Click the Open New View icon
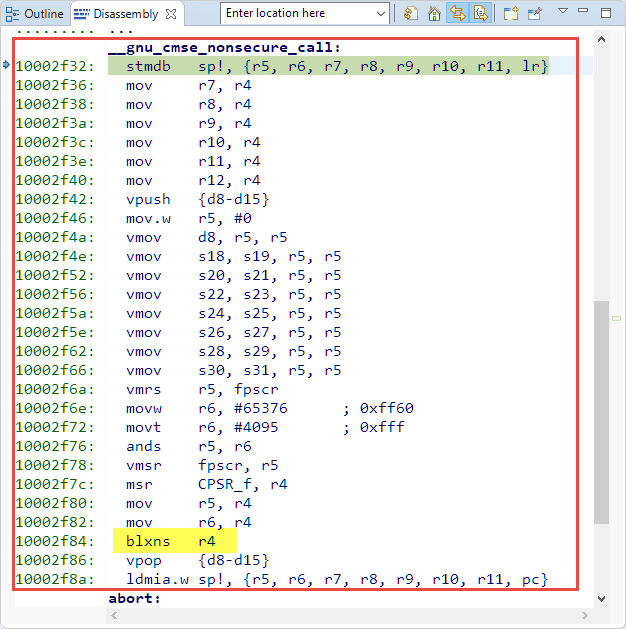The image size is (626, 629). pyautogui.click(x=511, y=14)
